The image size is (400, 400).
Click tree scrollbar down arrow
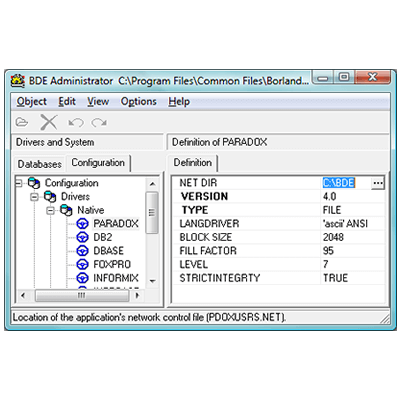pos(152,281)
